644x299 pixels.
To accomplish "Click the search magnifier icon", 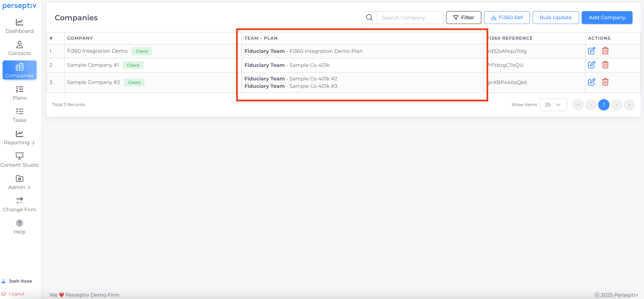I will [369, 18].
